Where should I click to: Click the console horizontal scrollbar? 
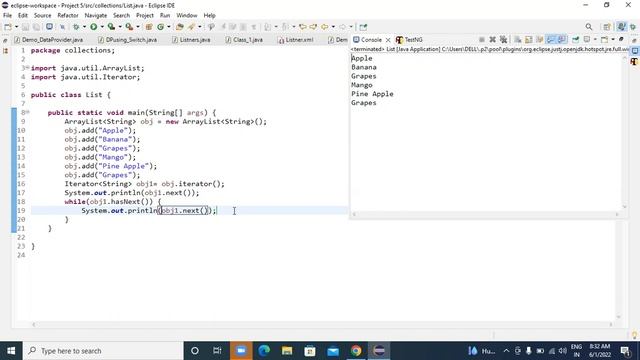[x=486, y=214]
